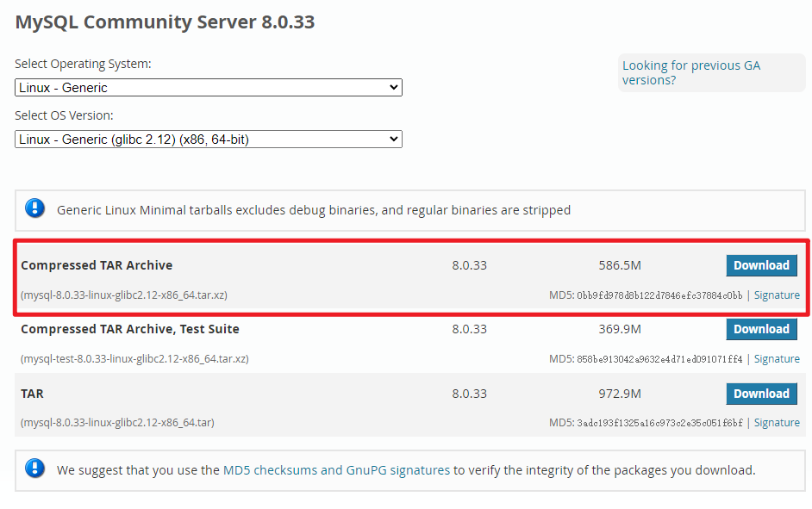Click the MD5 hash in the Test Suite row
Viewport: 812px width, 509px height.
click(x=659, y=359)
